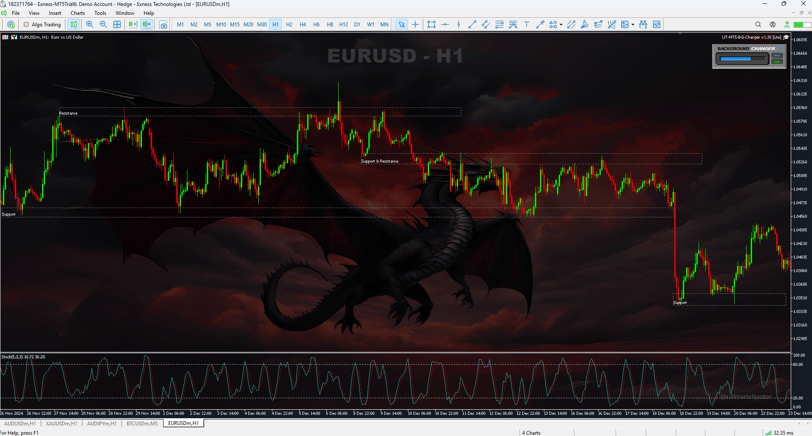Select the trendline drawing tool

point(472,24)
